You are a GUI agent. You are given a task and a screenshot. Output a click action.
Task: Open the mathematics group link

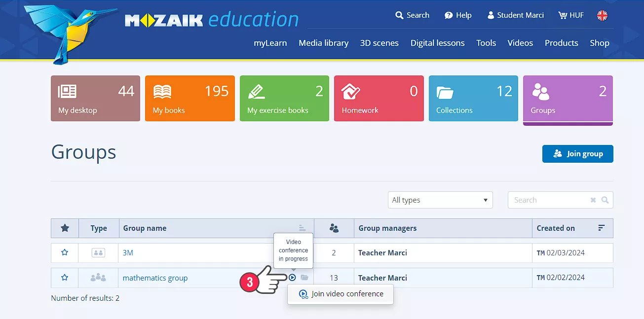[x=155, y=278]
